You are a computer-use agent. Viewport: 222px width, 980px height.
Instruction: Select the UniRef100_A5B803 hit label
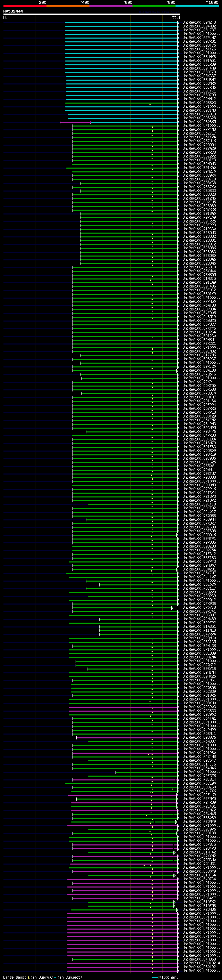pyautogui.click(x=199, y=103)
